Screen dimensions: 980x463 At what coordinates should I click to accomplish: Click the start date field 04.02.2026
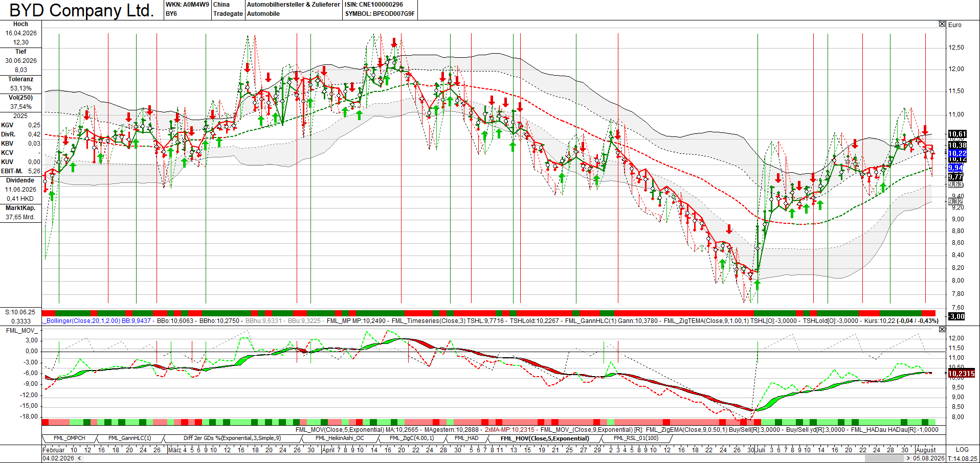point(58,458)
